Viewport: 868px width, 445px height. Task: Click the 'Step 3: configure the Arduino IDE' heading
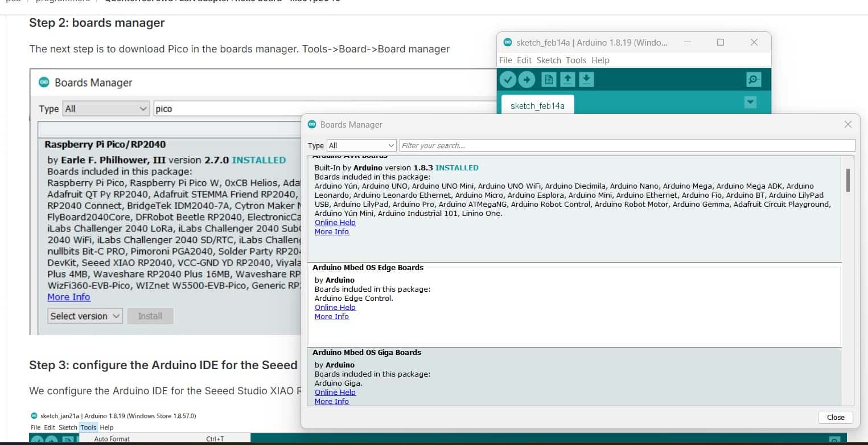tap(163, 365)
